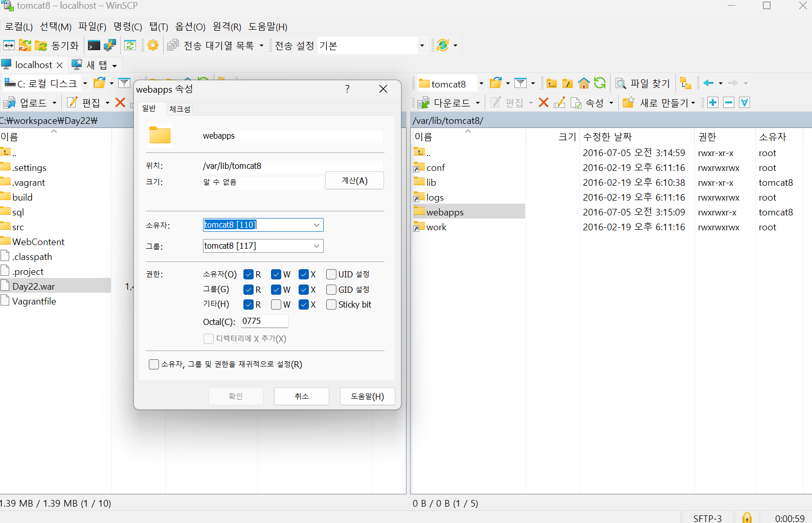Toggle the others (기타) R permission checkbox
Image resolution: width=812 pixels, height=523 pixels.
(x=249, y=304)
